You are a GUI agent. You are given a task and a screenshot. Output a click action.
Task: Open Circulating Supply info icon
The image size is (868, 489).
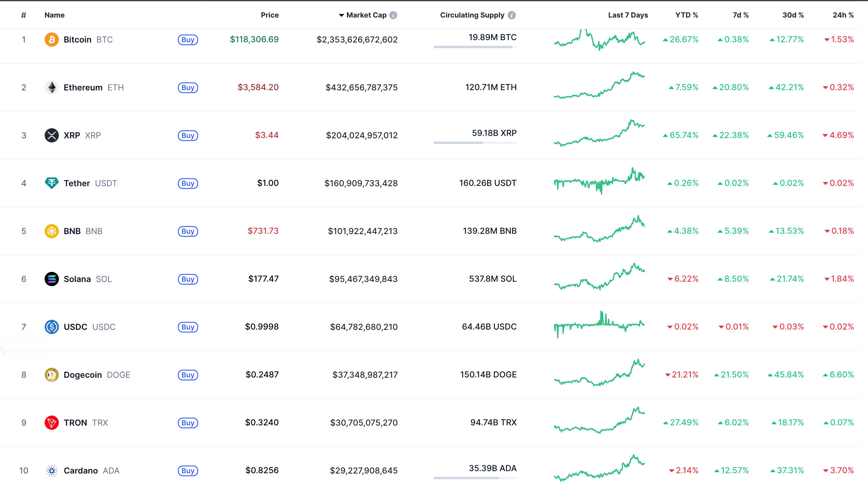[x=512, y=15]
